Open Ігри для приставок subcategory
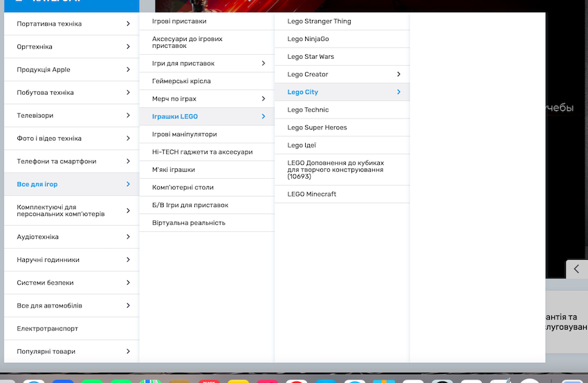This screenshot has width=588, height=383. coord(207,63)
